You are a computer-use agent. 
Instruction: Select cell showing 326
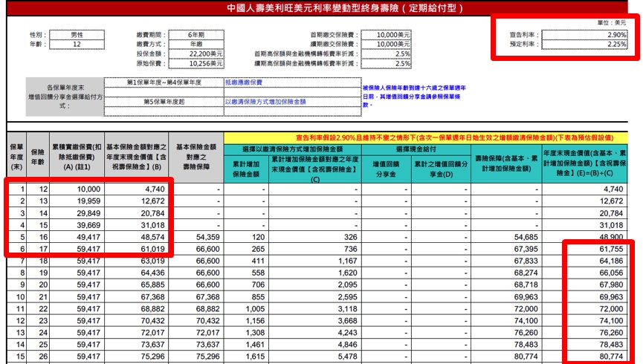(x=315, y=237)
